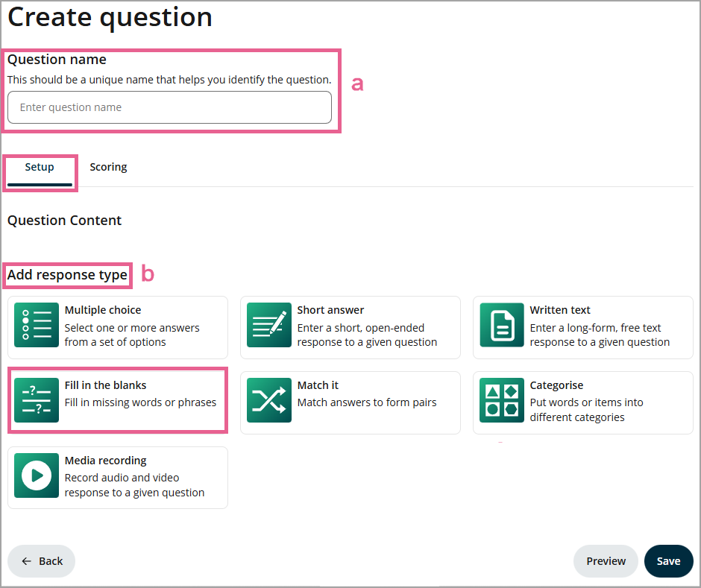The width and height of the screenshot is (701, 588).
Task: Focus the Enter question name field
Action: (x=169, y=107)
